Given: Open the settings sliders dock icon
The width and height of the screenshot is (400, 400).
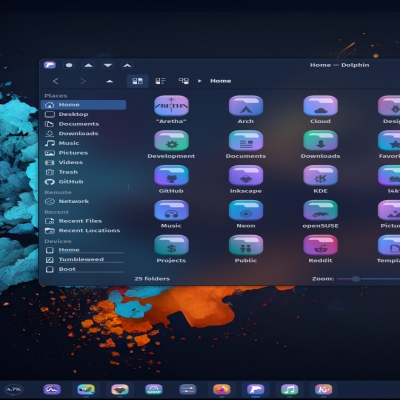Looking at the screenshot, I should pyautogui.click(x=188, y=389).
